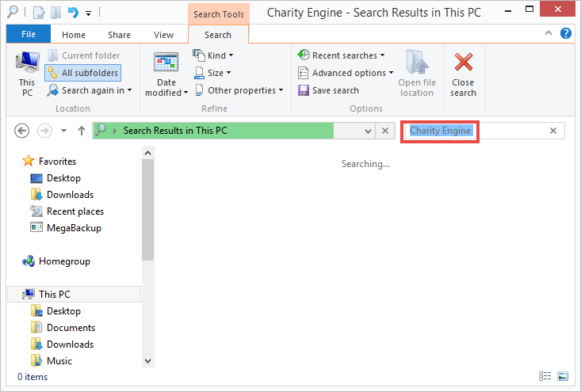
Task: Click the address bar Search Results path
Action: coord(175,131)
